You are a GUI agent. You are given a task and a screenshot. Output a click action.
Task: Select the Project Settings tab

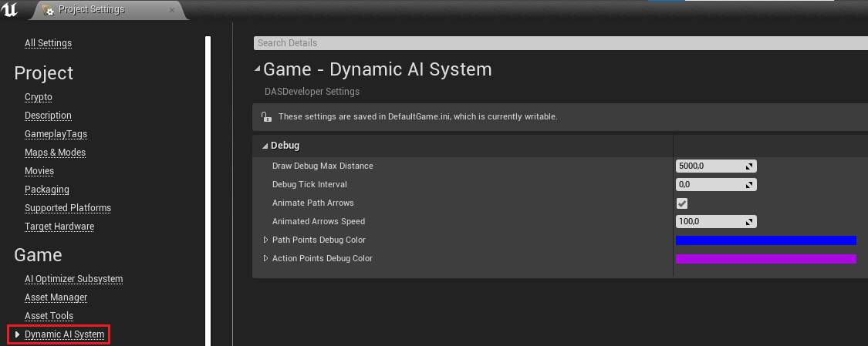click(x=91, y=10)
